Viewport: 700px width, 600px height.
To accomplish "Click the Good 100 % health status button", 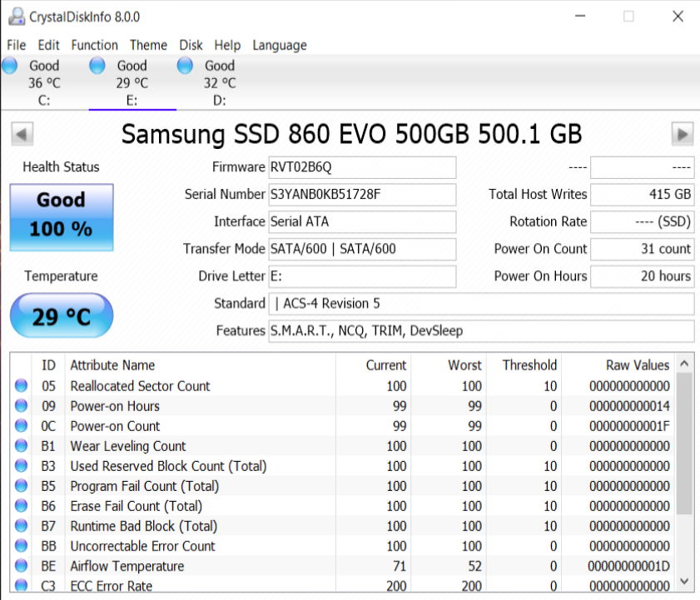I will pos(62,217).
